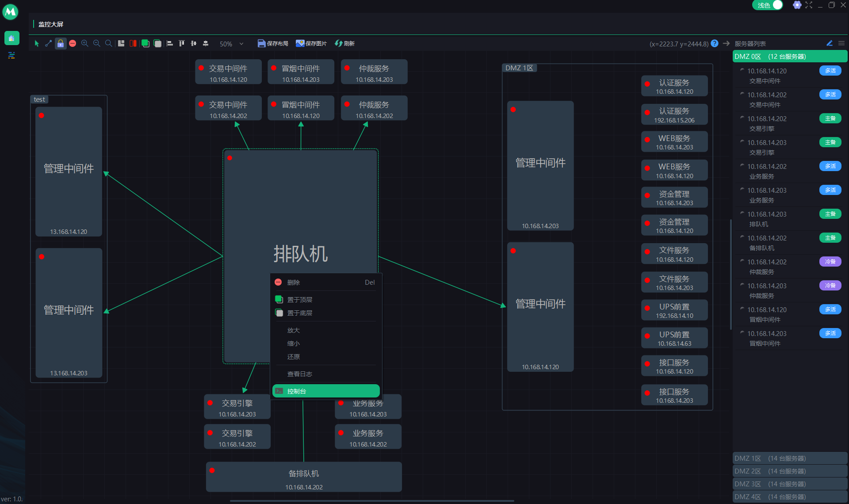
Task: Click 冷备 badge on 10.168.14.202 仲裁服务
Action: point(830,262)
